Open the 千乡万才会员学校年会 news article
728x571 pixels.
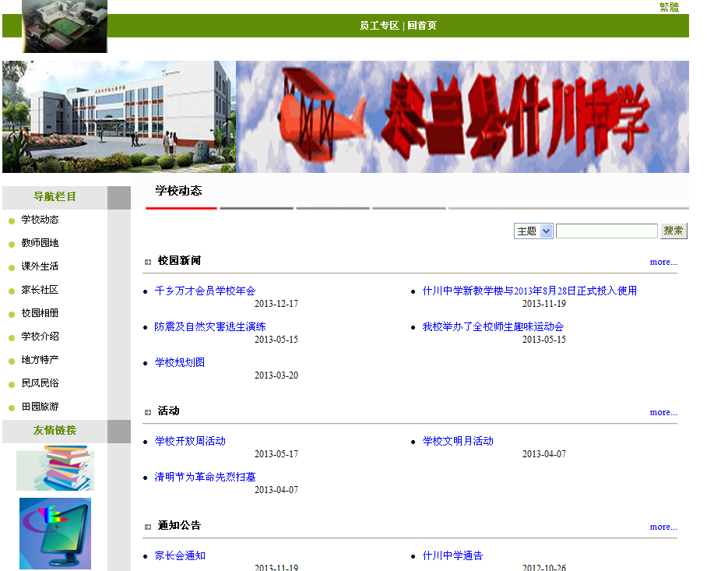[x=205, y=291]
